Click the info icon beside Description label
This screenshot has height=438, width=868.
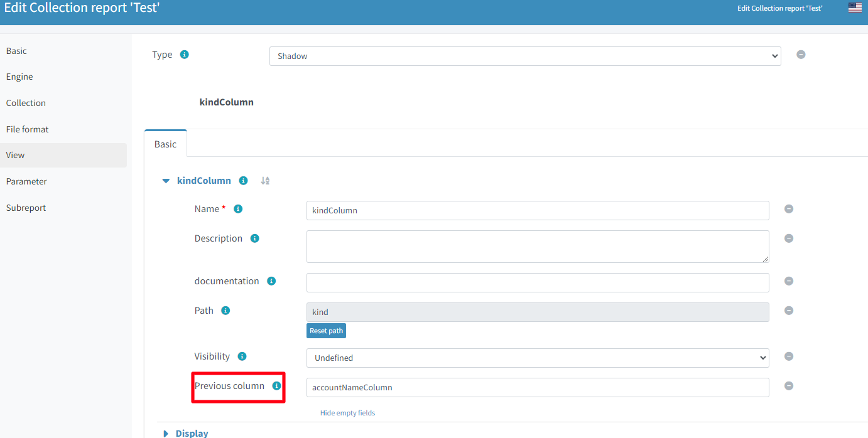(x=254, y=238)
